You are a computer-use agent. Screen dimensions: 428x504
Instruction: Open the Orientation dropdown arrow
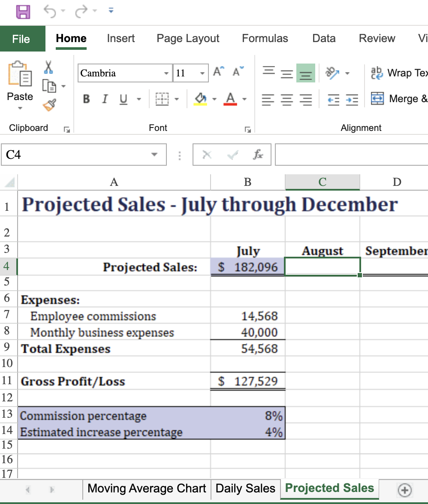[x=347, y=73]
